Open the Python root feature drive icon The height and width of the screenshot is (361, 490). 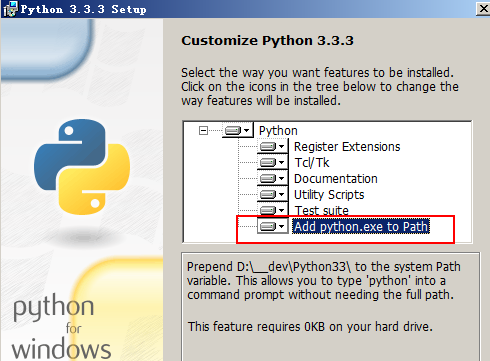(237, 130)
